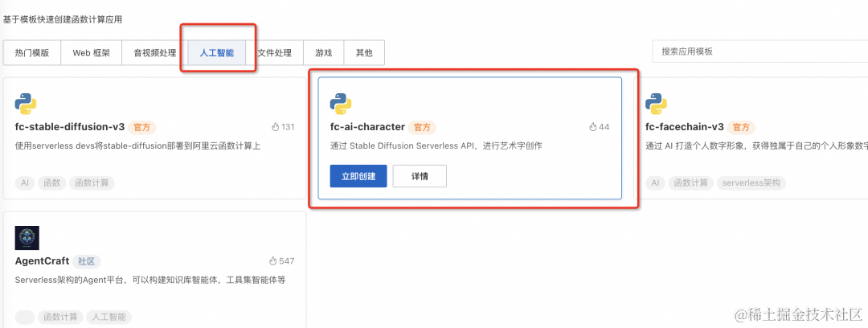The height and width of the screenshot is (328, 868).
Task: Switch to the Web 框架 tab
Action: pos(92,53)
